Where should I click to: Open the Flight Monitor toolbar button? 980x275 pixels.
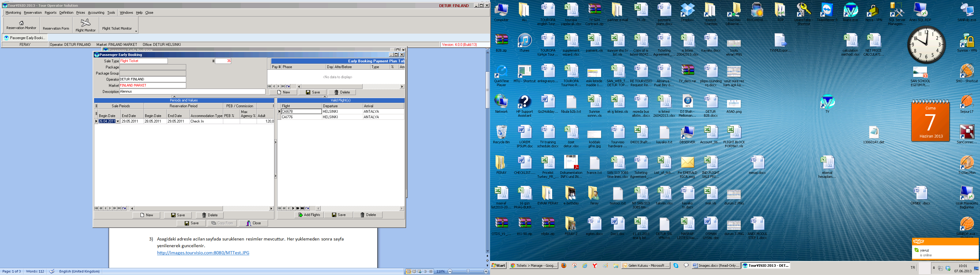[86, 25]
